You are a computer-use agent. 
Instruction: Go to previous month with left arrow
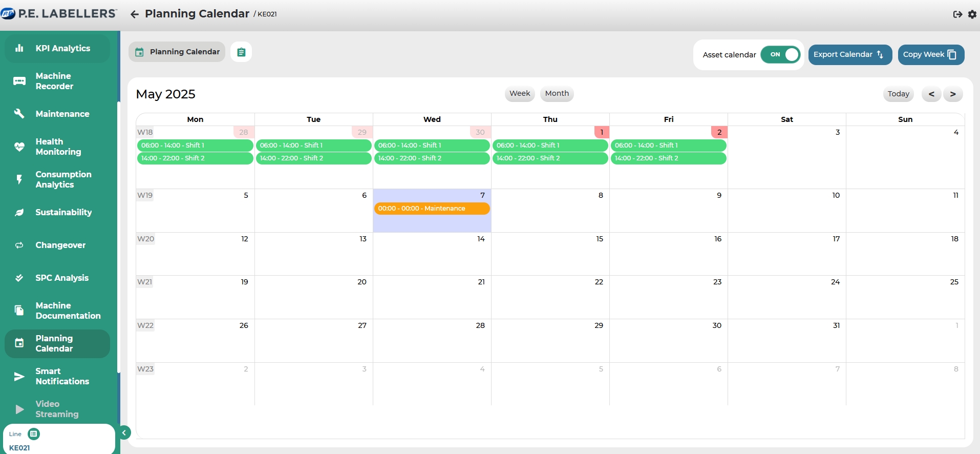pos(931,94)
